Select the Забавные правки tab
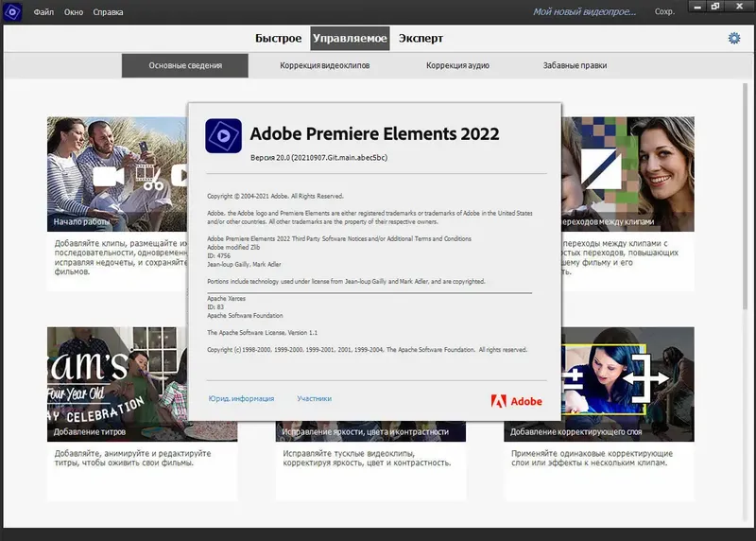 point(575,65)
